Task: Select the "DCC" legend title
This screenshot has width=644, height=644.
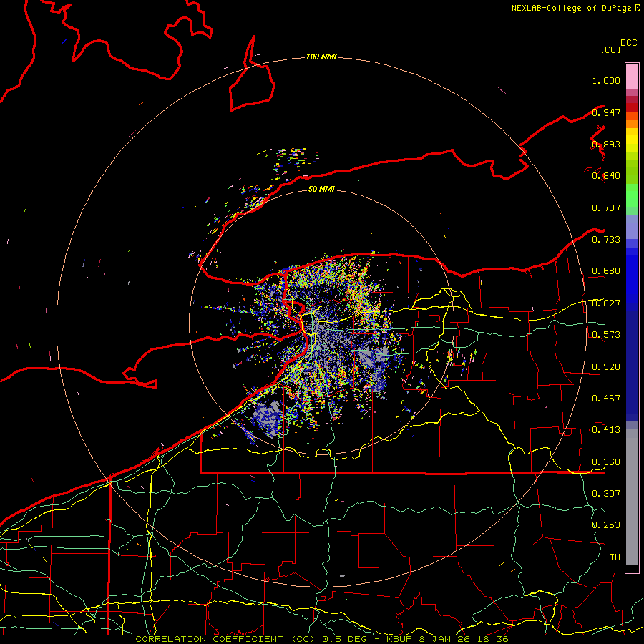Action: (x=628, y=43)
